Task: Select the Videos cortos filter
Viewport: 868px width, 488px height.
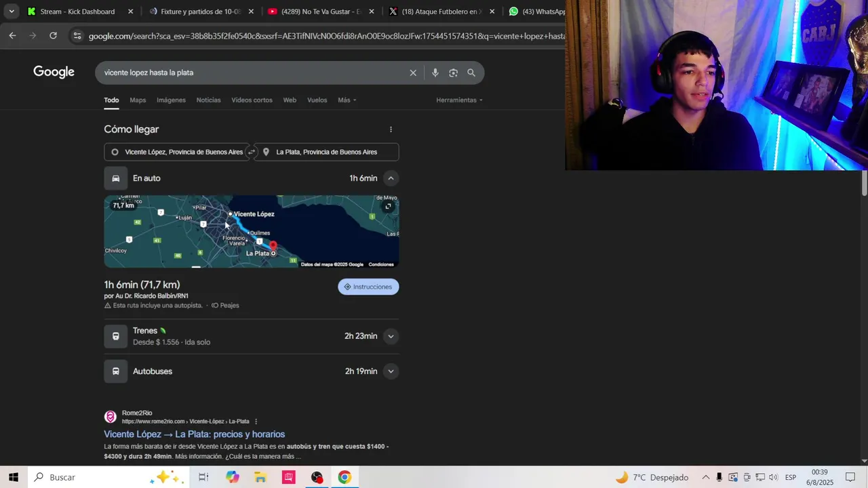Action: tap(252, 100)
